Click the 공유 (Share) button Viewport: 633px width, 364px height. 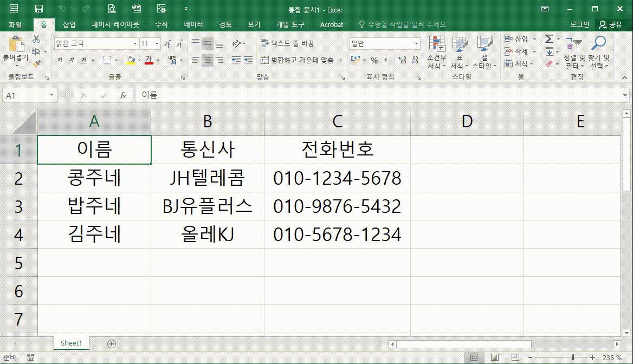point(611,24)
